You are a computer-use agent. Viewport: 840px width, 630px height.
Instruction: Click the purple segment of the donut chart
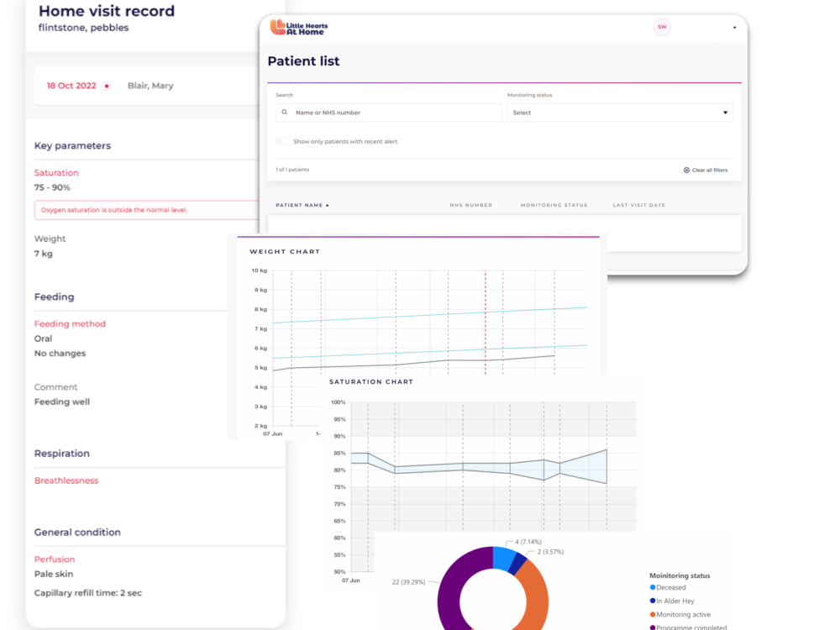coord(454,596)
